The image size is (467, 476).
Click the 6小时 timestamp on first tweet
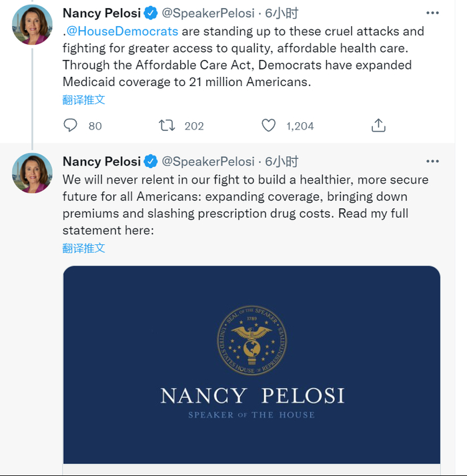click(282, 13)
